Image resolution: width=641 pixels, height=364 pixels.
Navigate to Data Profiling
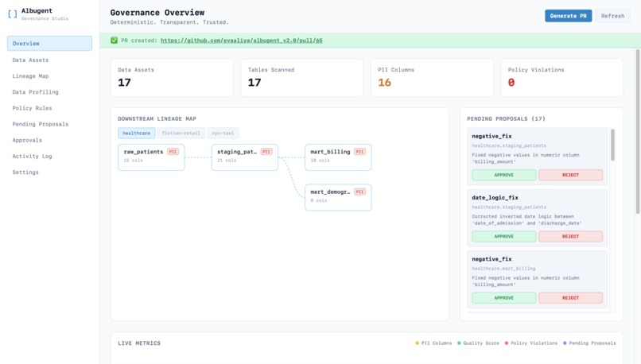(x=35, y=92)
